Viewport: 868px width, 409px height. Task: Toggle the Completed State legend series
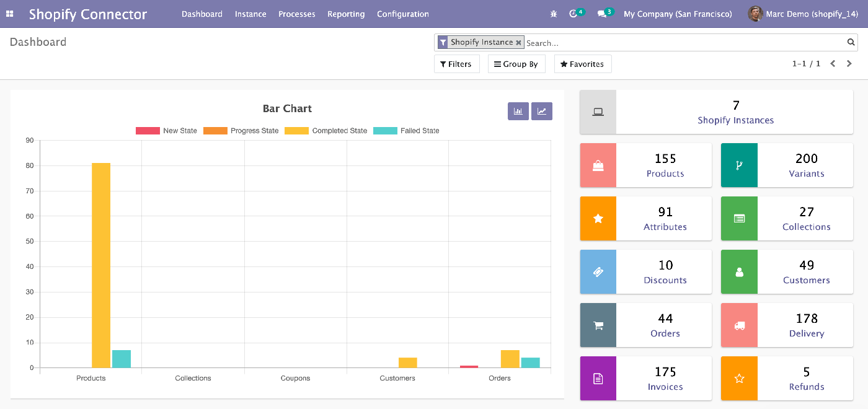326,131
